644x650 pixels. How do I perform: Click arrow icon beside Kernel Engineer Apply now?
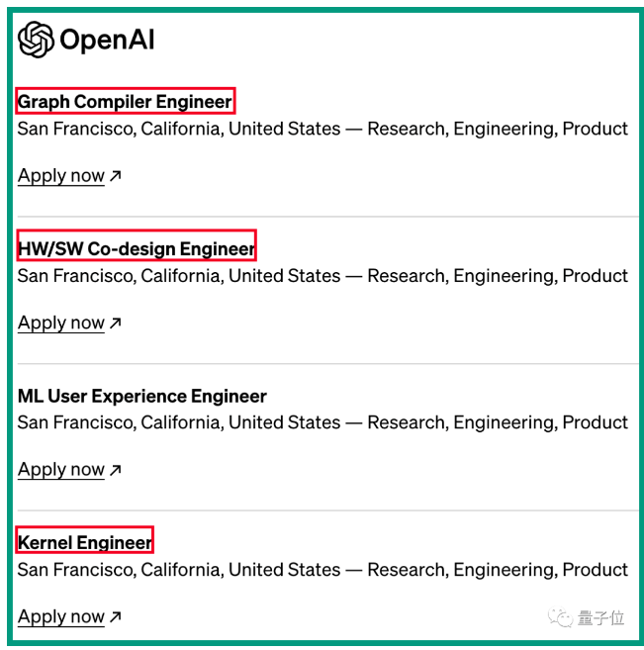[x=115, y=616]
